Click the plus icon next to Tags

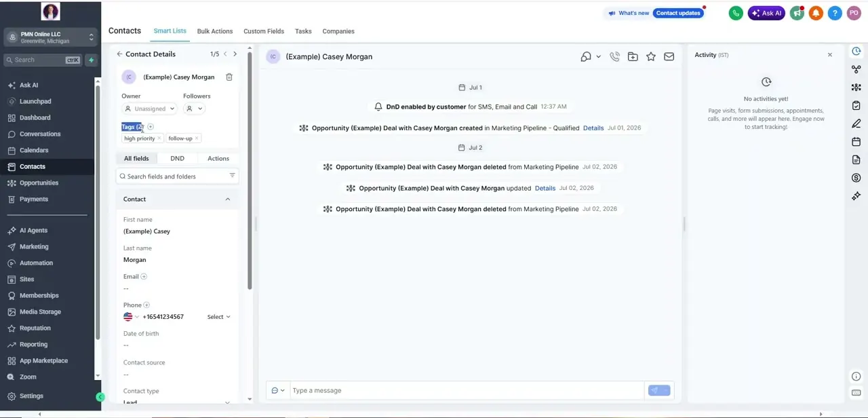151,127
